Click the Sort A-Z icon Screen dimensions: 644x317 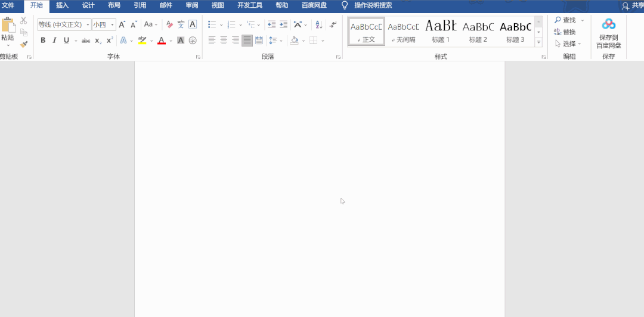tap(318, 24)
